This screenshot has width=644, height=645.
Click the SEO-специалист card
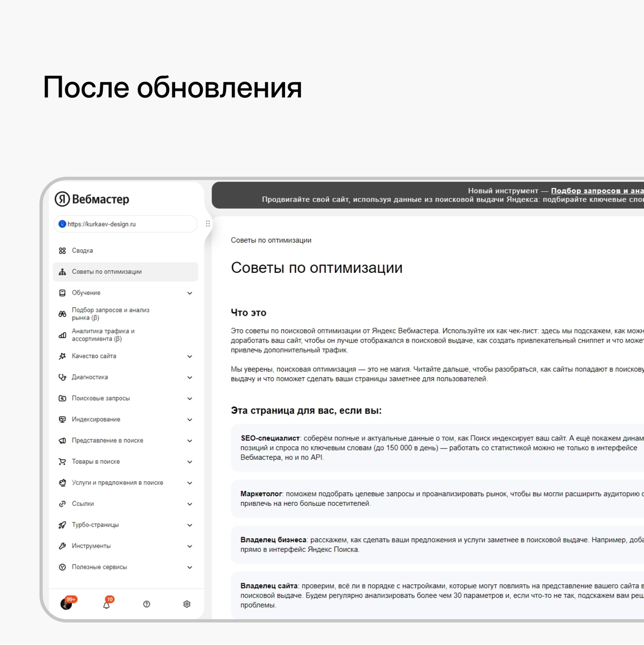click(437, 448)
